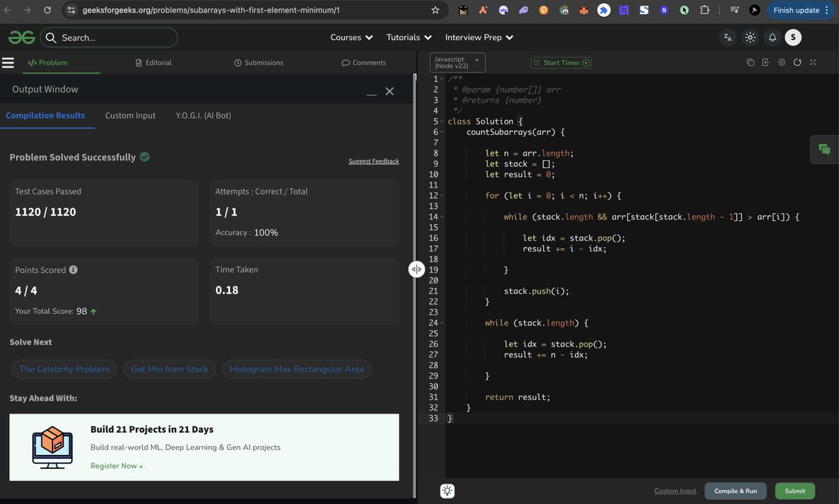839x504 pixels.
Task: Copy code with the copy icon
Action: tap(750, 62)
